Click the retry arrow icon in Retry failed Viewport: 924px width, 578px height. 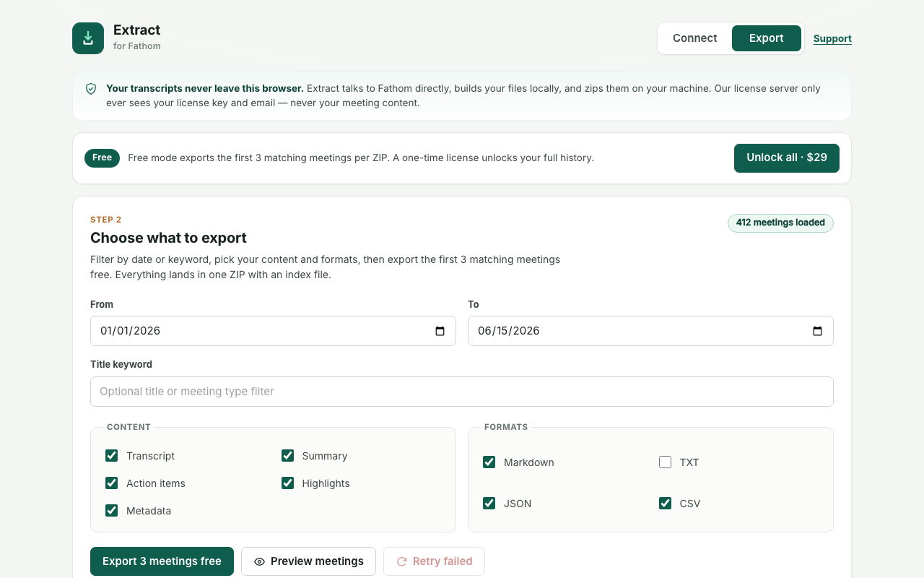click(x=402, y=561)
